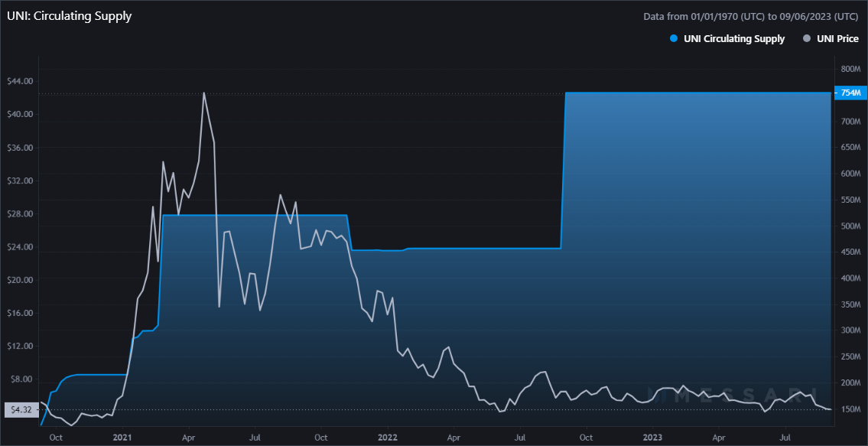Screen dimensions: 868x446
Task: Click the 754M supply value tag
Action: coord(851,93)
